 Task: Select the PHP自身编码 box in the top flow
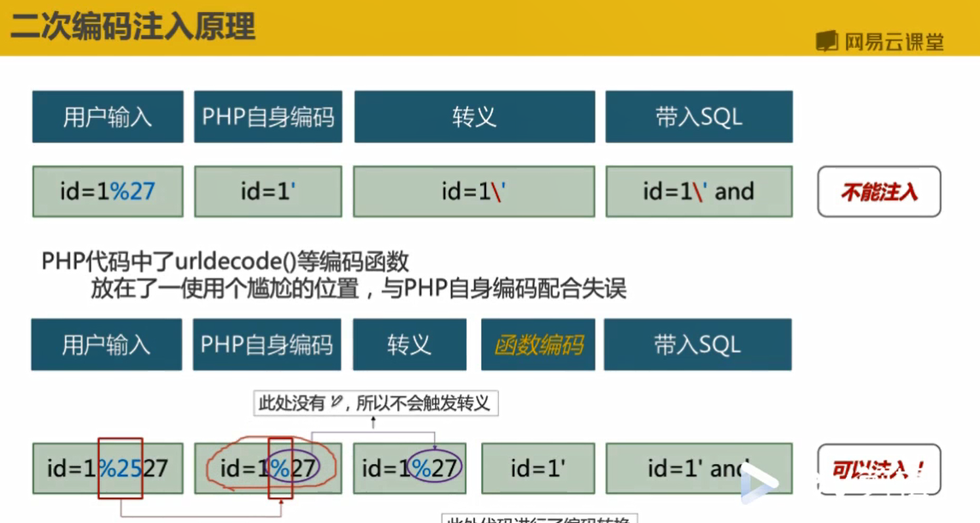[267, 115]
